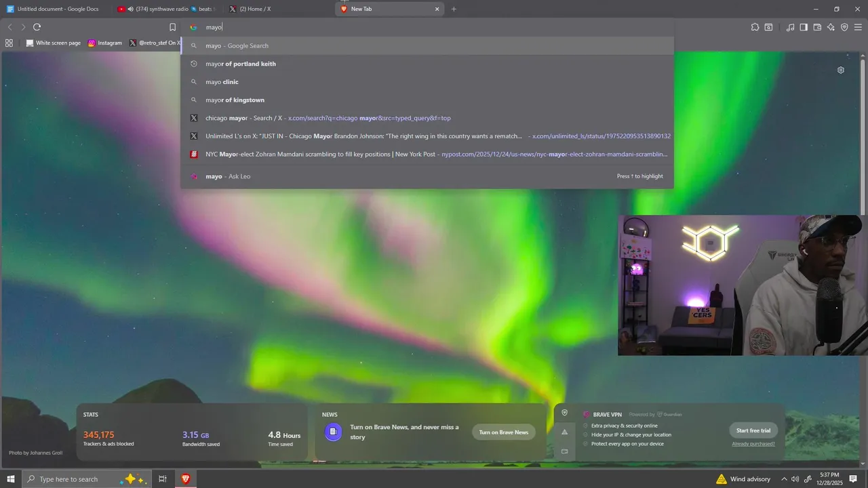
Task: Open the taskbar clock 5:37 PM
Action: coord(829,479)
